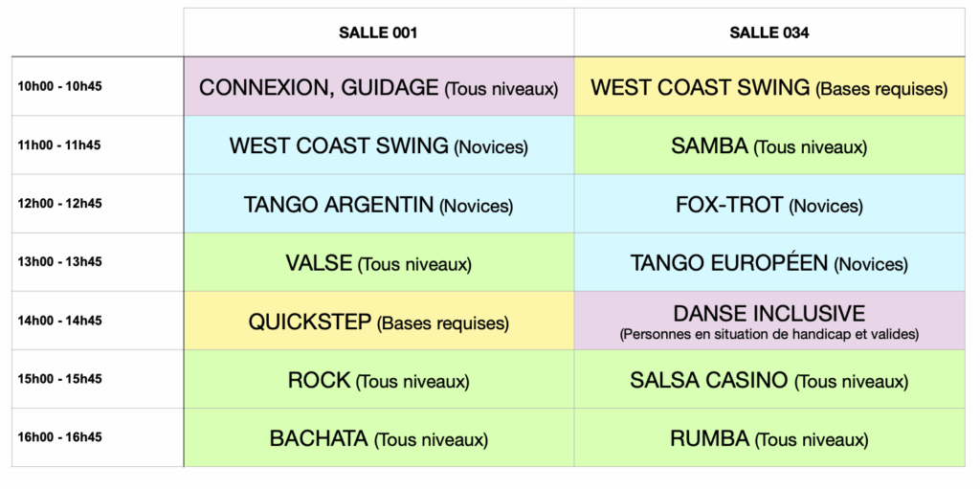Click the FOX-TROT (Novices) cell
Screen dimensions: 980x489
tap(768, 204)
